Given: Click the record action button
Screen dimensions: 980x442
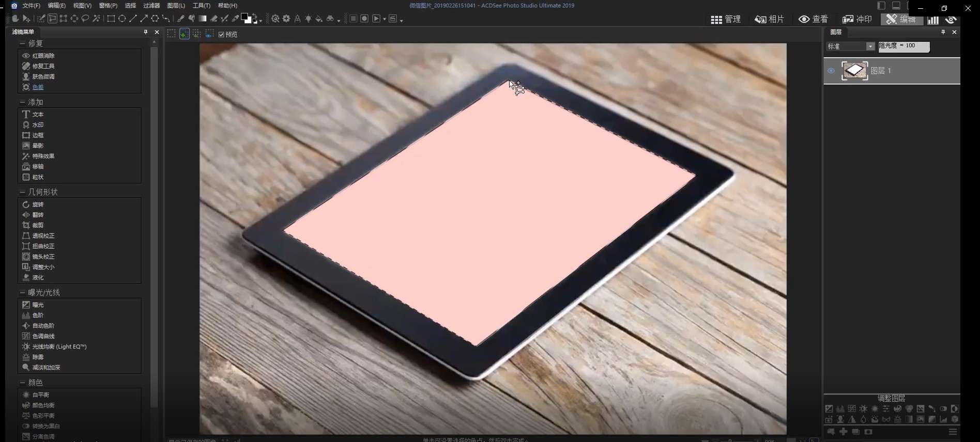Looking at the screenshot, I should (364, 19).
